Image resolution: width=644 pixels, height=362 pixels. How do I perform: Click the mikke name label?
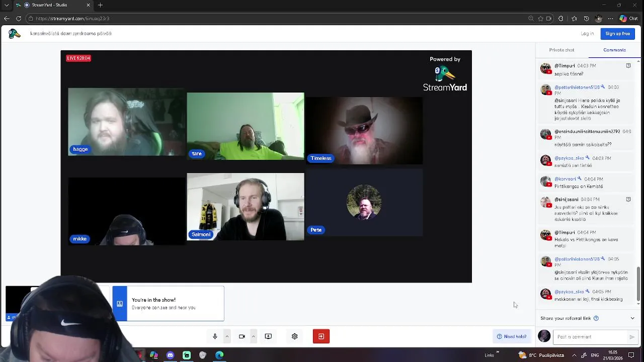[80, 239]
